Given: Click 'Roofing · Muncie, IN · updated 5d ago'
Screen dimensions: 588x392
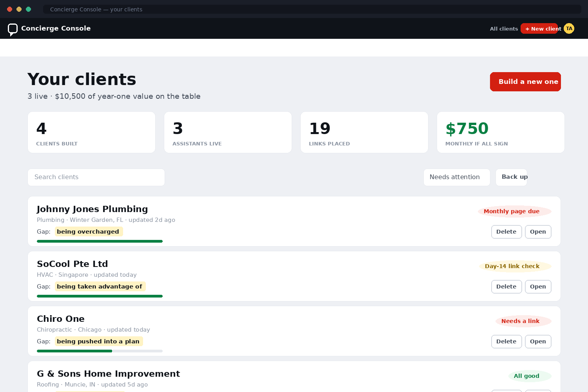Looking at the screenshot, I should click(x=92, y=385).
